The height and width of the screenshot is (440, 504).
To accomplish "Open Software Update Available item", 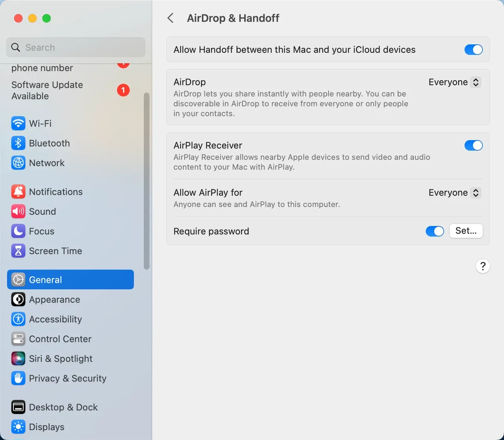I will pyautogui.click(x=70, y=91).
